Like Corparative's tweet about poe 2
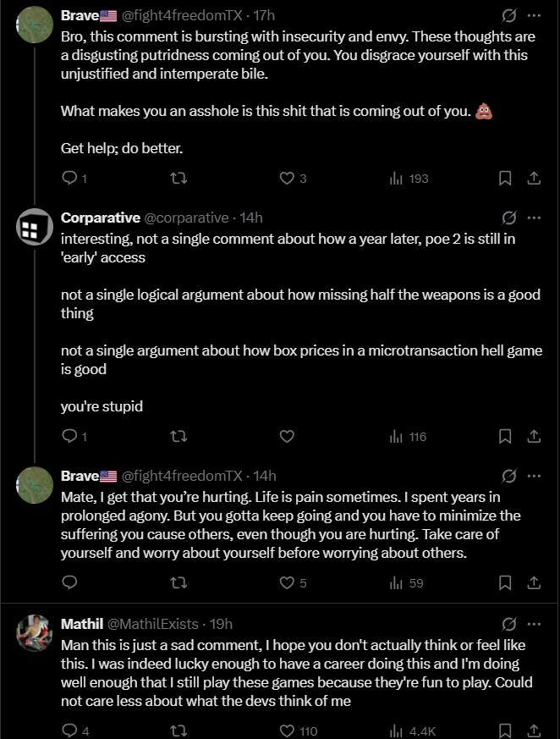560x739 pixels. (x=287, y=437)
